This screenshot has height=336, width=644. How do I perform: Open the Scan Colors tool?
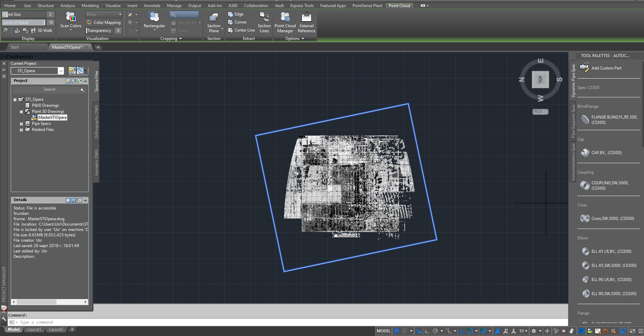(x=71, y=21)
